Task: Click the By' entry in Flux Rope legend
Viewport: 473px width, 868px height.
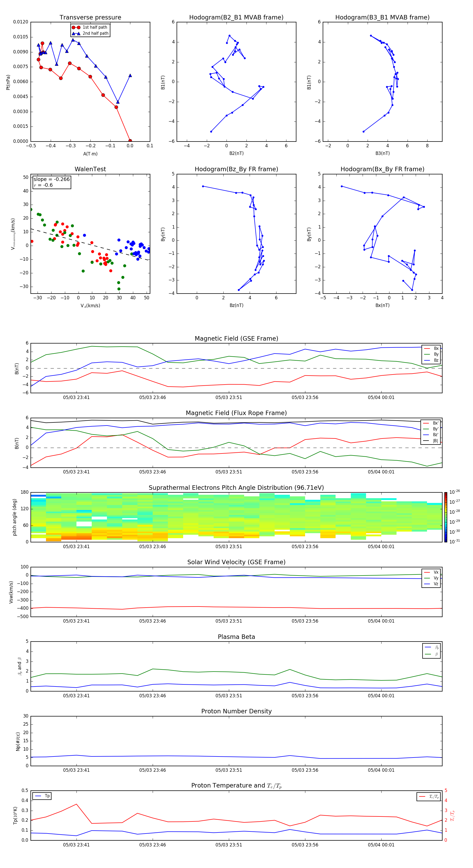Action: coord(431,429)
